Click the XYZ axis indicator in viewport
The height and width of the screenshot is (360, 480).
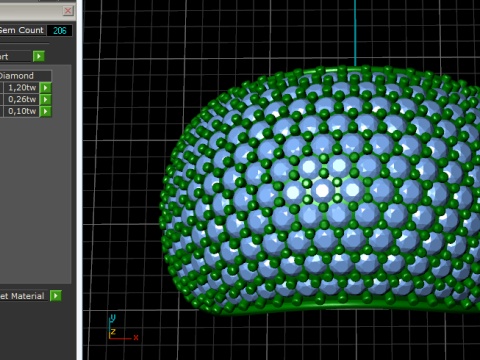point(122,327)
